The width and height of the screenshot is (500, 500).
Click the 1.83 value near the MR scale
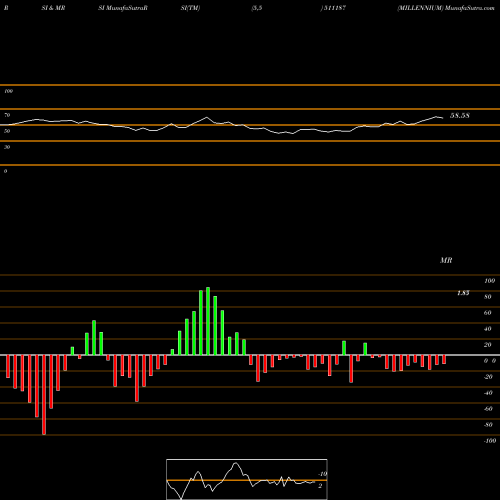[463, 293]
